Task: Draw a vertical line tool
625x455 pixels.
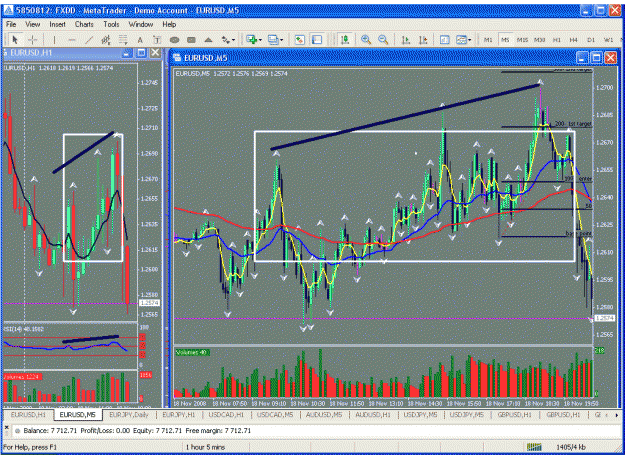Action: (x=54, y=40)
